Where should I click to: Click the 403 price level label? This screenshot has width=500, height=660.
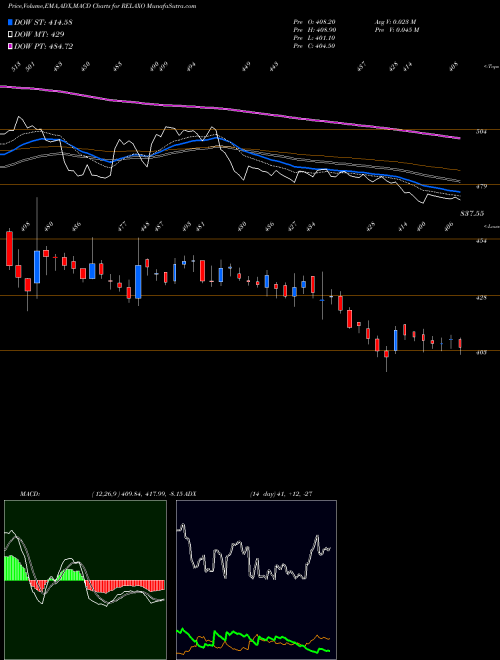481,352
